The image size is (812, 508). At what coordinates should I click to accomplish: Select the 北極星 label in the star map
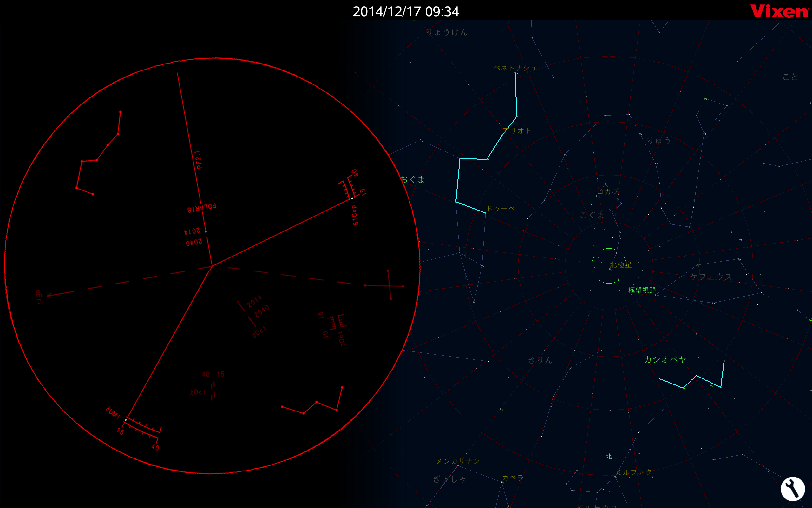point(621,265)
